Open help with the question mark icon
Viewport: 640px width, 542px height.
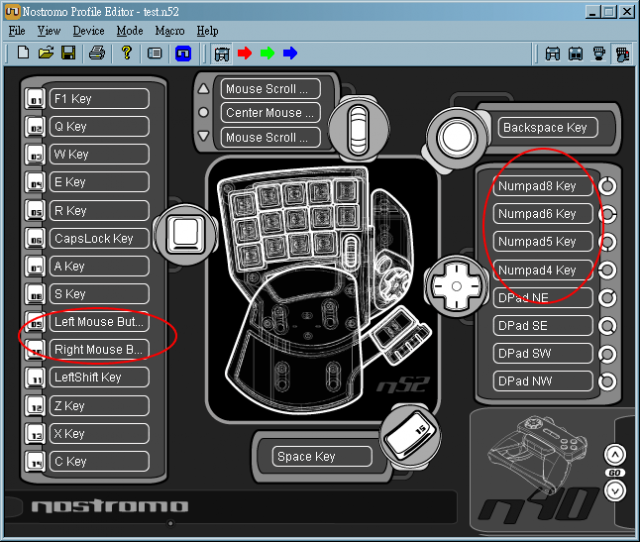point(127,53)
